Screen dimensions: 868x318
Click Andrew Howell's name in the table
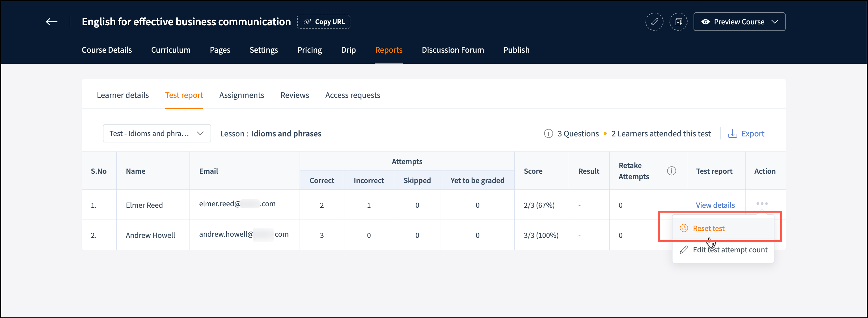click(150, 235)
